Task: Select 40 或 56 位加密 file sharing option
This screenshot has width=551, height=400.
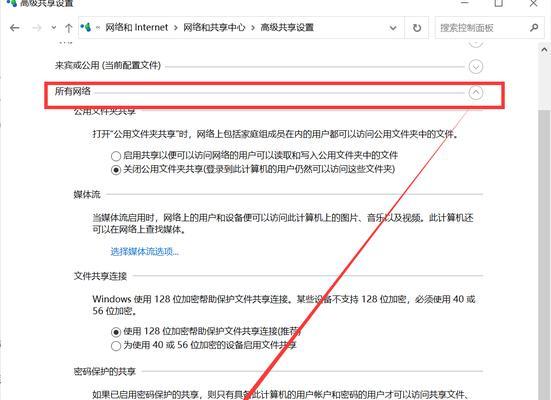Action: click(x=116, y=346)
